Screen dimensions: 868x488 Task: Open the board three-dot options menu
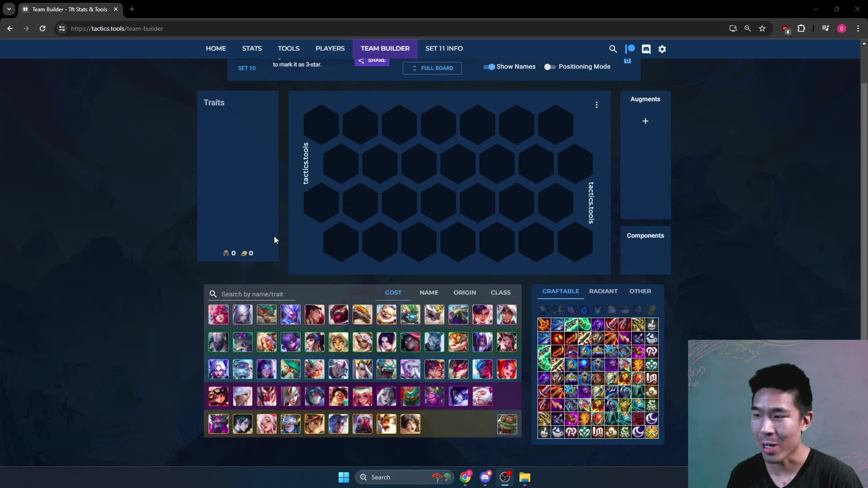pos(597,105)
